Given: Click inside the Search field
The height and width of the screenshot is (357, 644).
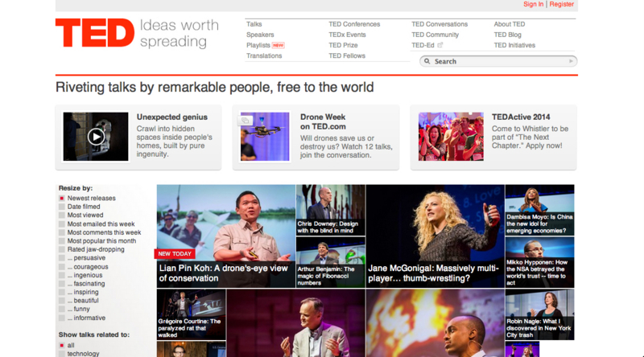Looking at the screenshot, I should 498,61.
